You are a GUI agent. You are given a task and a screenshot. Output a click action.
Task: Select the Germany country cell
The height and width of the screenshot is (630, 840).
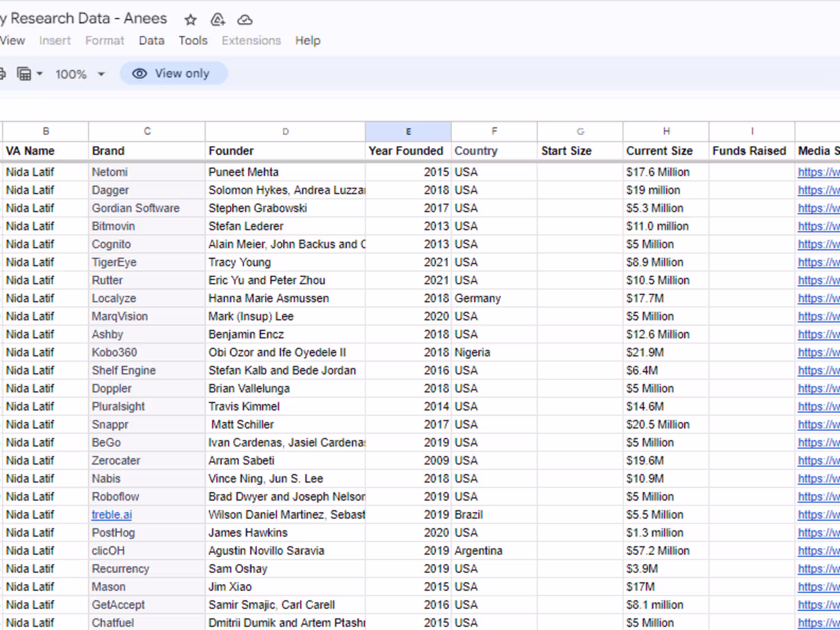tap(478, 298)
